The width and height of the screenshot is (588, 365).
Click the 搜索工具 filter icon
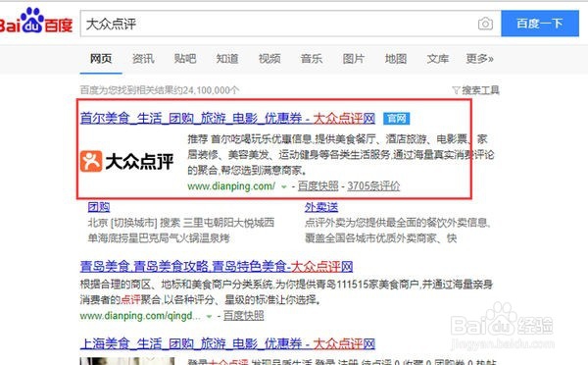456,90
